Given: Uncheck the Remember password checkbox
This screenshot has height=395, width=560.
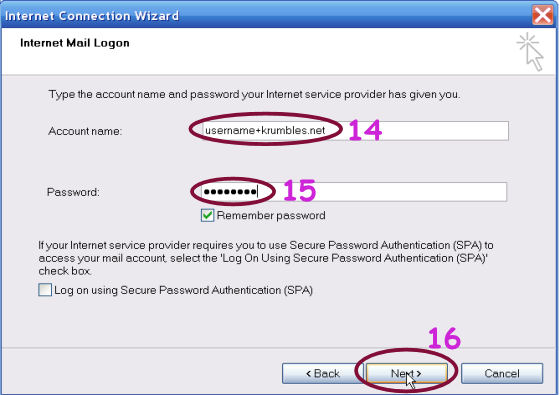Looking at the screenshot, I should tap(208, 215).
